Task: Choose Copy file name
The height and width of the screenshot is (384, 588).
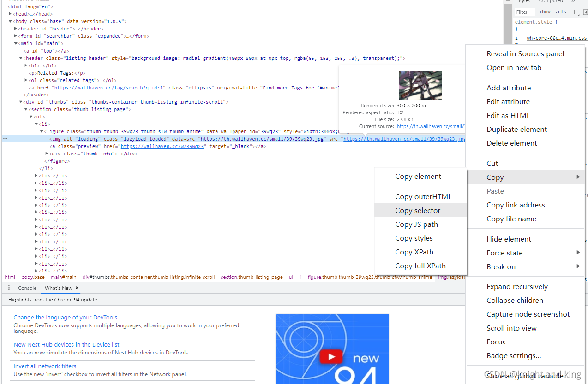Action: point(525,219)
